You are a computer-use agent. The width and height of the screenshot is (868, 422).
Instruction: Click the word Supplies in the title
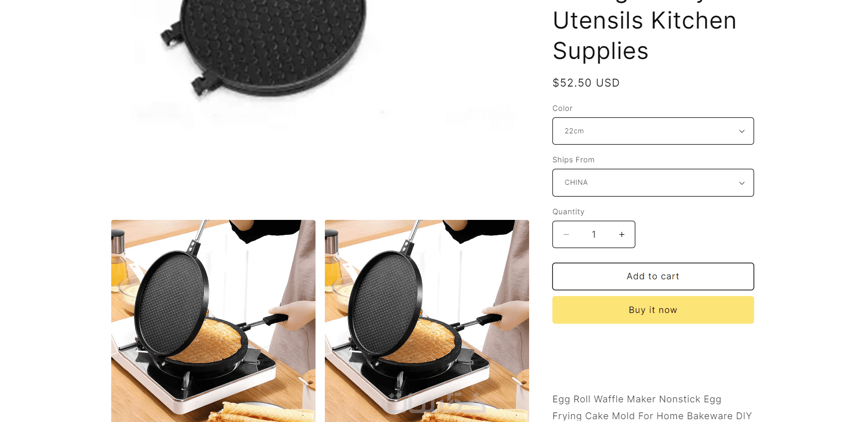pyautogui.click(x=601, y=51)
